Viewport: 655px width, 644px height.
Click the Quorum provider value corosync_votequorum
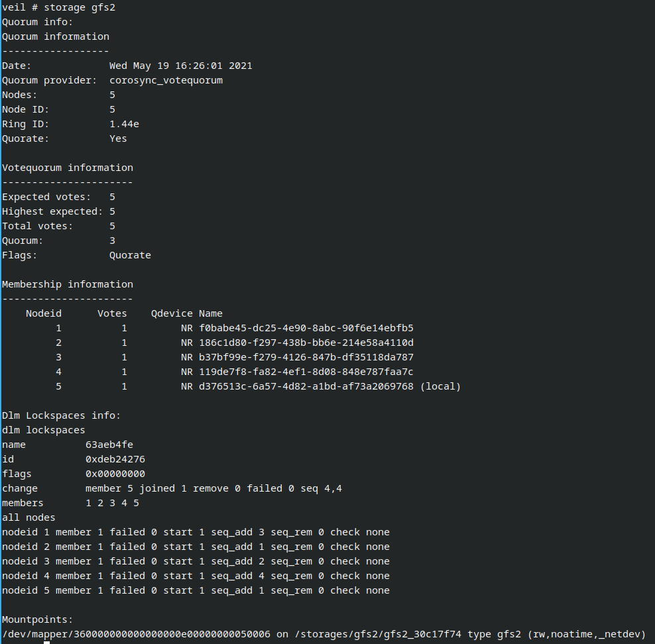click(166, 80)
